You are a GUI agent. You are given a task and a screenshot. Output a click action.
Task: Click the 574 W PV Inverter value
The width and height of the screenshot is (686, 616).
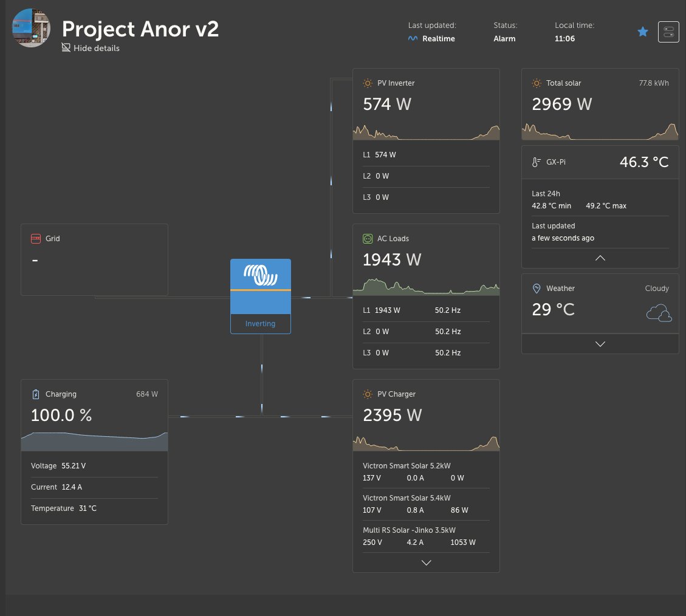pos(387,104)
